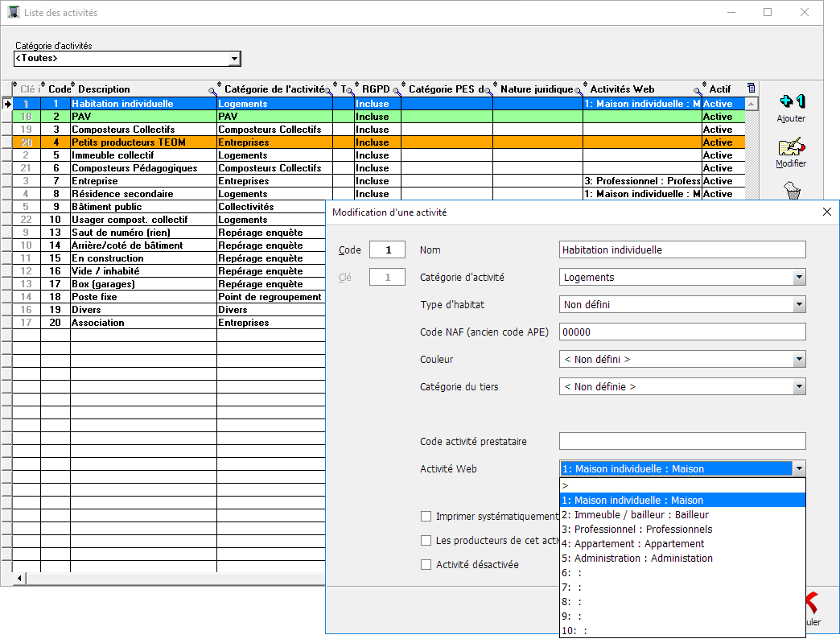The width and height of the screenshot is (840, 639).
Task: Click the Ajouter (add) icon
Action: [x=791, y=102]
